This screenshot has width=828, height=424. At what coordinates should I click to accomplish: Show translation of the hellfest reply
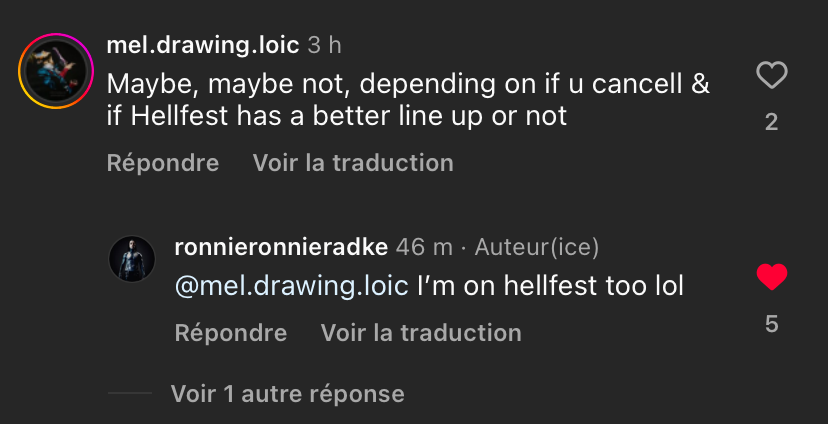[x=421, y=332]
